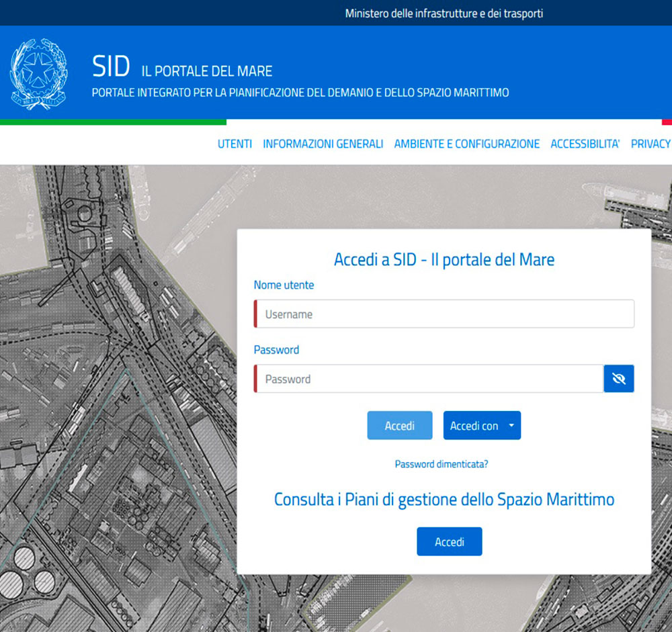Click the Italian Republic emblem logo
This screenshot has width=672, height=632.
[x=38, y=74]
